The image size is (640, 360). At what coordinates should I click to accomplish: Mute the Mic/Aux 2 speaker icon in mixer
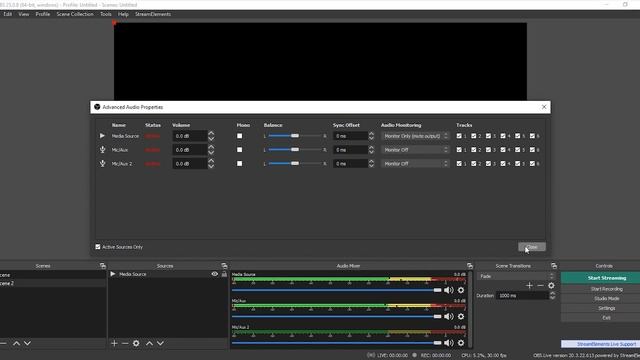(x=449, y=343)
